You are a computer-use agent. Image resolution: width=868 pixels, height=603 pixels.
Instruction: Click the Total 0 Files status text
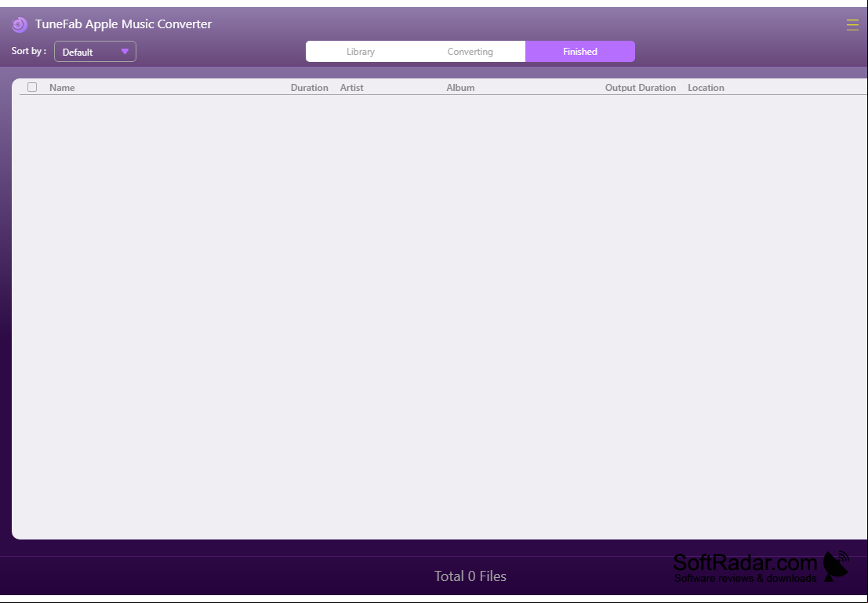coord(470,576)
